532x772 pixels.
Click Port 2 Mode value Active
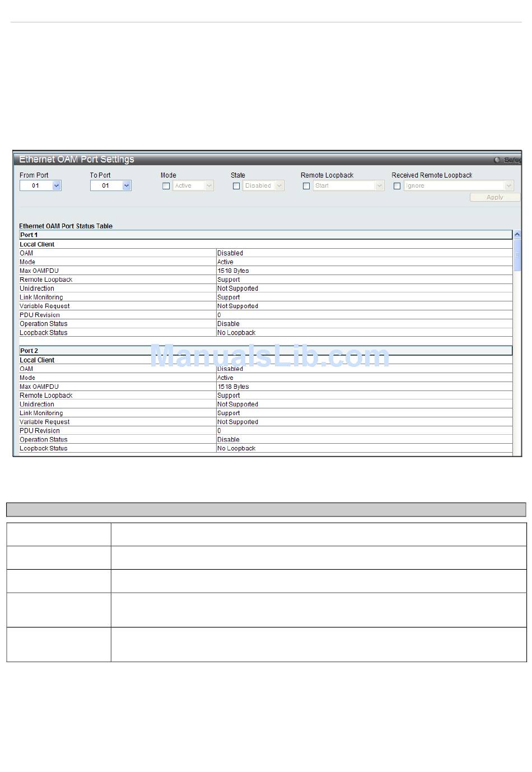tap(226, 378)
